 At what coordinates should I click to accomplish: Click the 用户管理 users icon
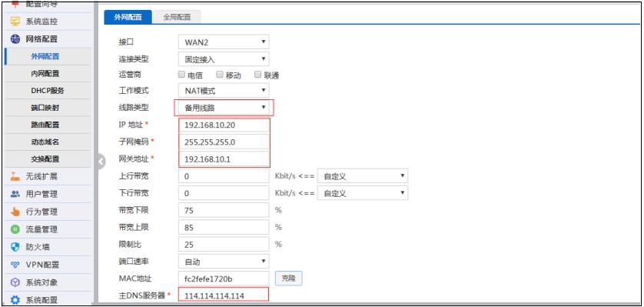point(15,194)
